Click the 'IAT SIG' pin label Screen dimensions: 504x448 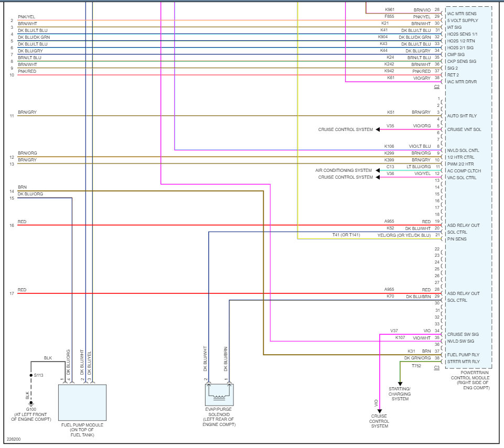454,27
